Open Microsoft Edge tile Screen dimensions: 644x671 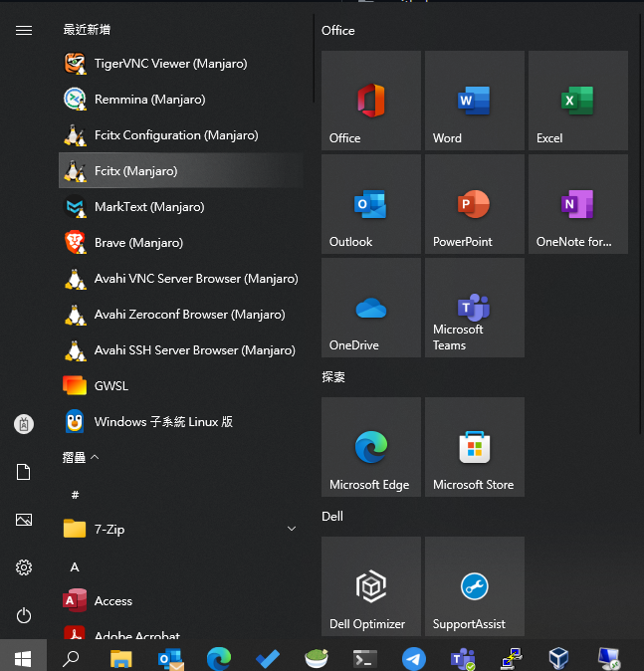(371, 447)
